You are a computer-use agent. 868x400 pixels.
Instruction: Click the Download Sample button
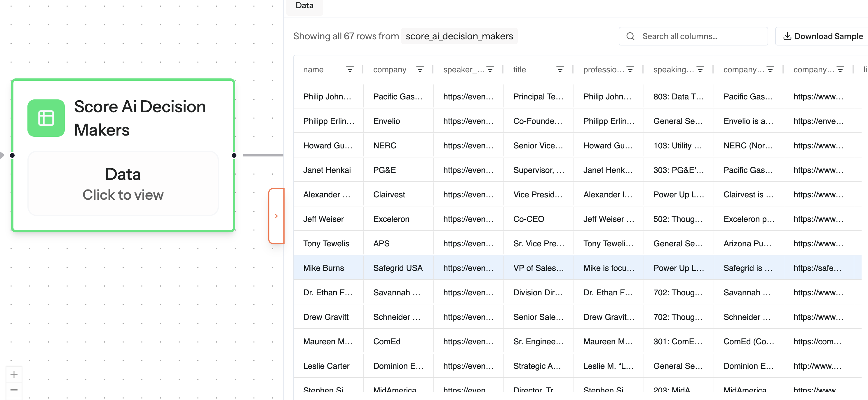coord(823,36)
